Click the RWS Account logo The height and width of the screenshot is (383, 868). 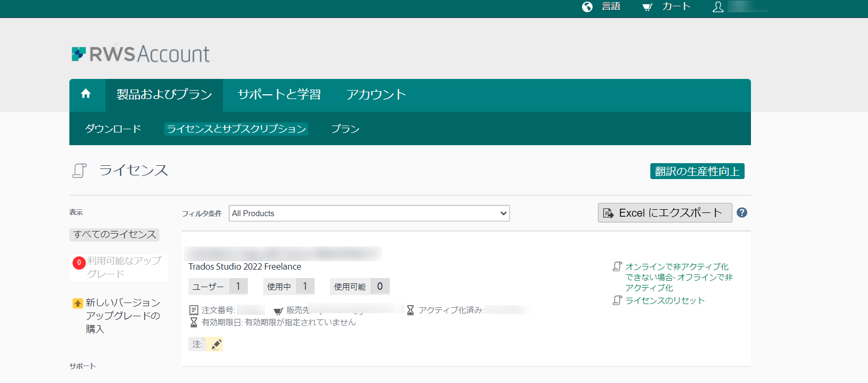click(x=141, y=54)
